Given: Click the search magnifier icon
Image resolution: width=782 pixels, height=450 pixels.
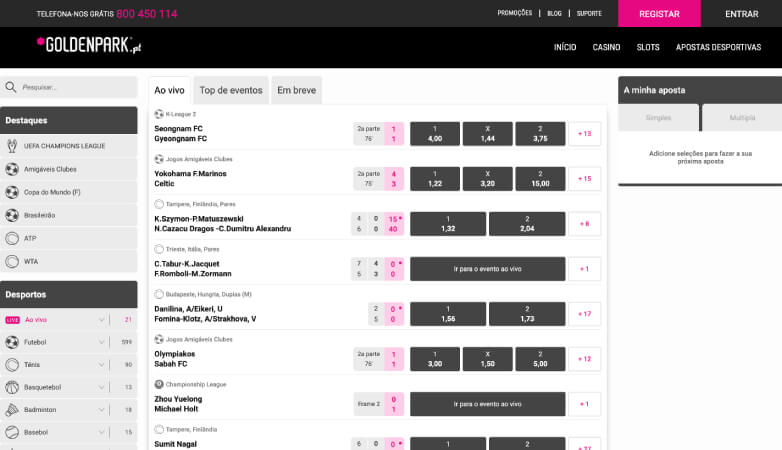Looking at the screenshot, I should coord(11,87).
